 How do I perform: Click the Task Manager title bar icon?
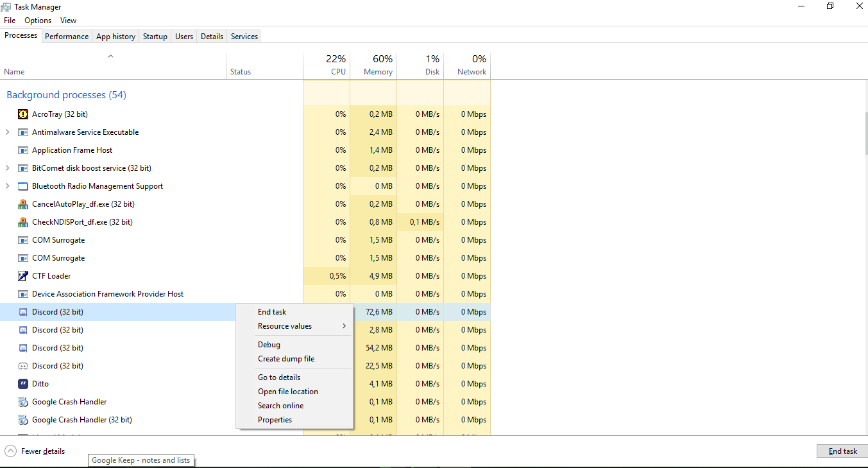pyautogui.click(x=7, y=6)
